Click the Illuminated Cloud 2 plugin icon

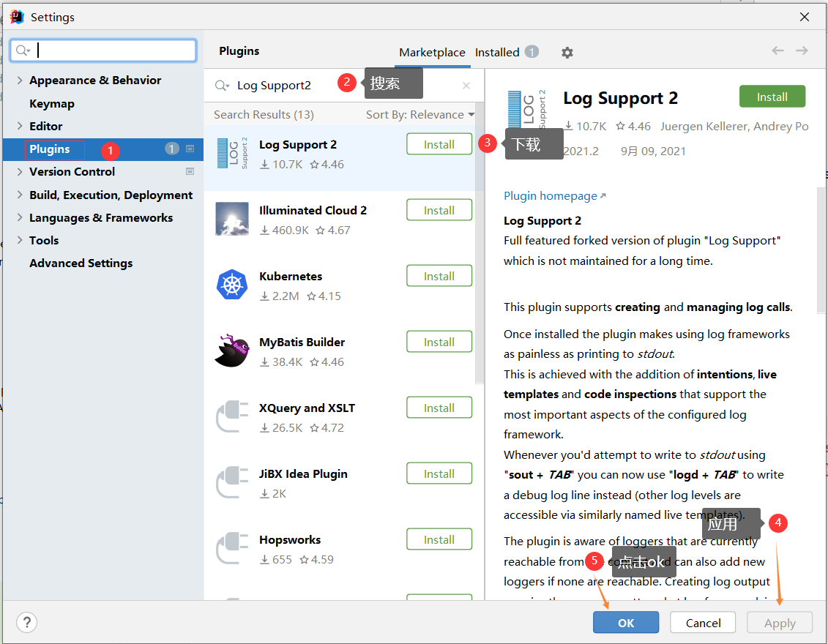tap(232, 219)
